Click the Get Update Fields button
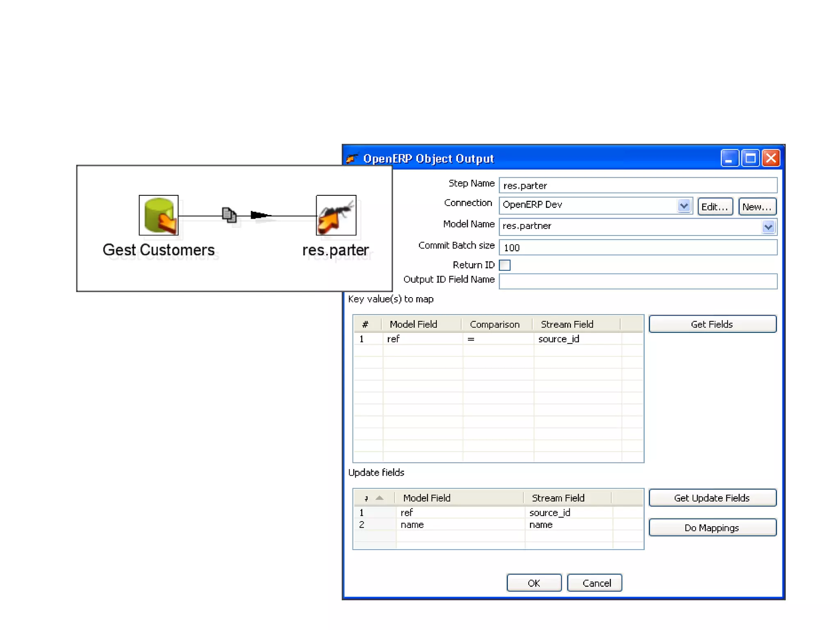The width and height of the screenshot is (840, 630). pos(712,498)
